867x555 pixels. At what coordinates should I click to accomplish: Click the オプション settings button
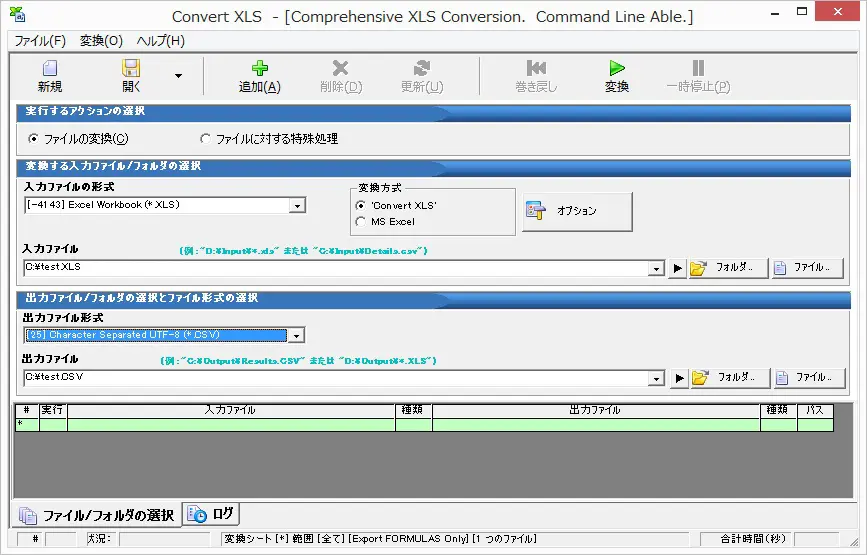(x=577, y=211)
